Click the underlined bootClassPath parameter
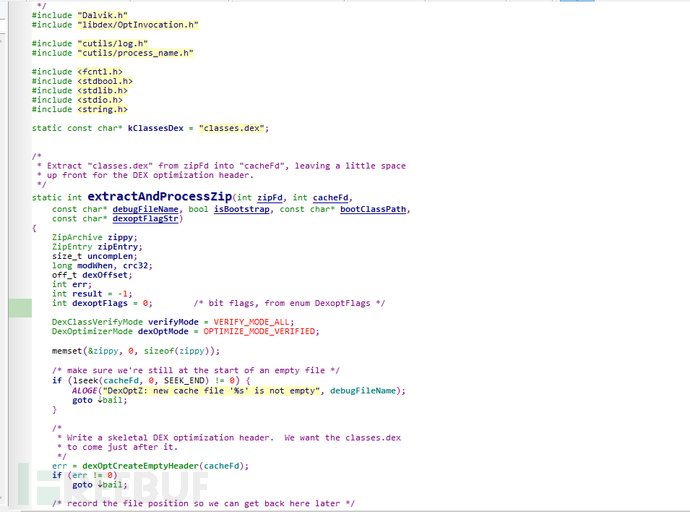 point(373,209)
